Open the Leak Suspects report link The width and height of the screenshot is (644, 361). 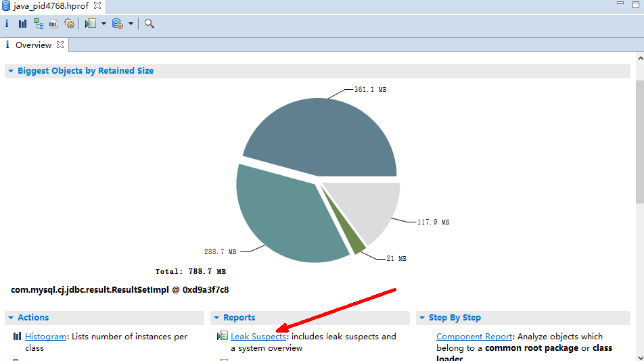(x=258, y=337)
